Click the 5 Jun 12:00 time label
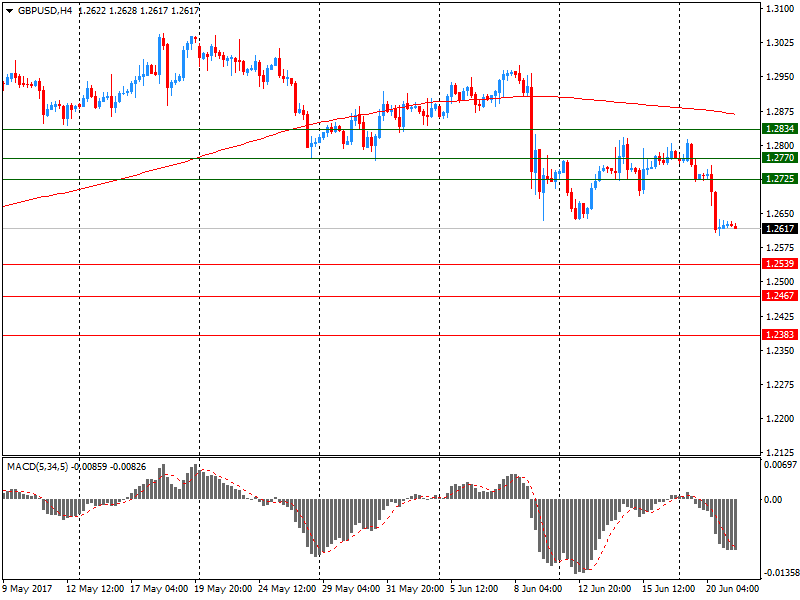The width and height of the screenshot is (800, 600). pos(474,589)
